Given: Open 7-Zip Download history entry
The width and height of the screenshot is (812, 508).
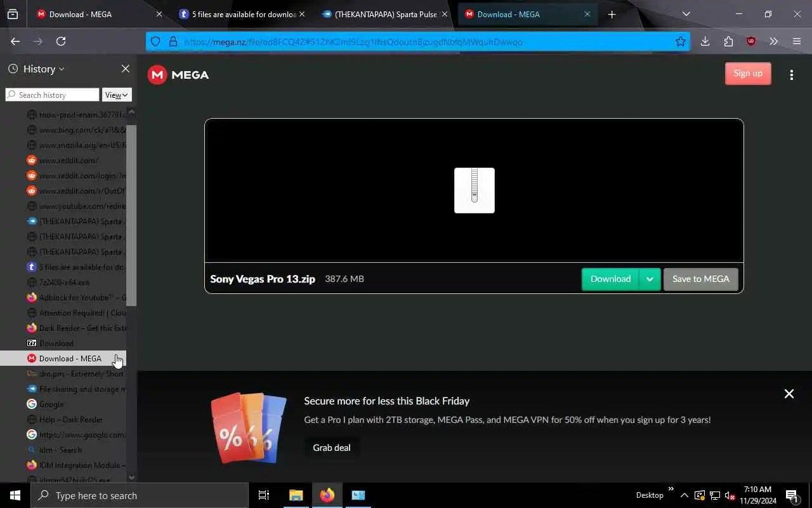Looking at the screenshot, I should pyautogui.click(x=63, y=344).
